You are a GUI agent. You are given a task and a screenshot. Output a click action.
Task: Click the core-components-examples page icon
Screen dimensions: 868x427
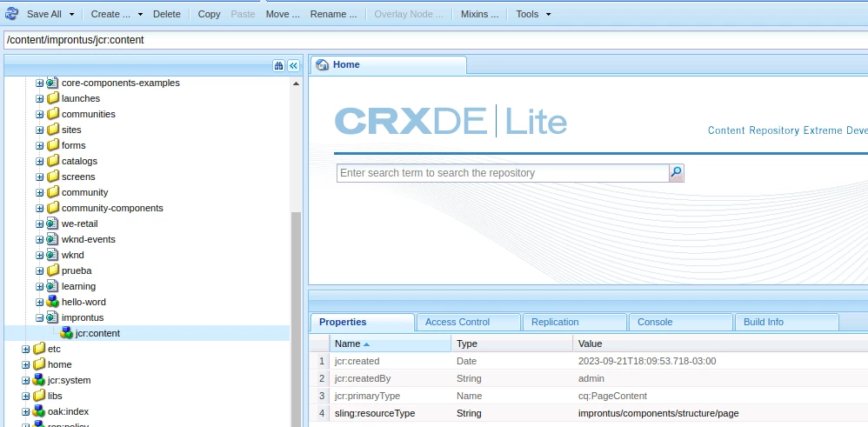point(52,83)
